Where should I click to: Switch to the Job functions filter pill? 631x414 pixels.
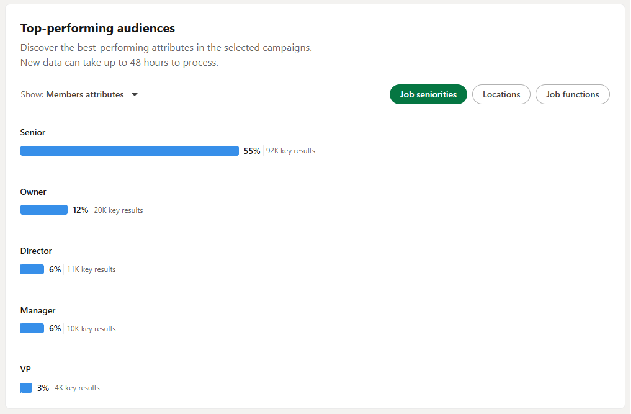coord(573,94)
